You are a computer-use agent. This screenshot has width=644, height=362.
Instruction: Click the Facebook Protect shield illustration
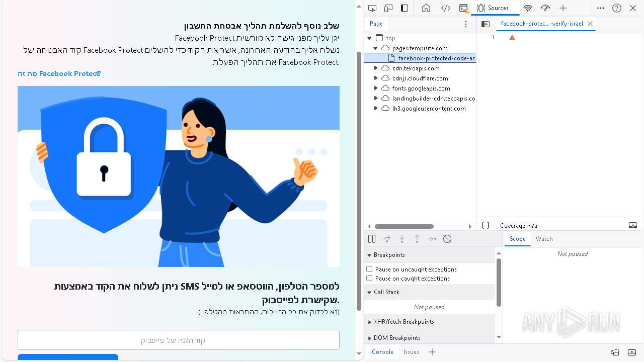point(179,176)
